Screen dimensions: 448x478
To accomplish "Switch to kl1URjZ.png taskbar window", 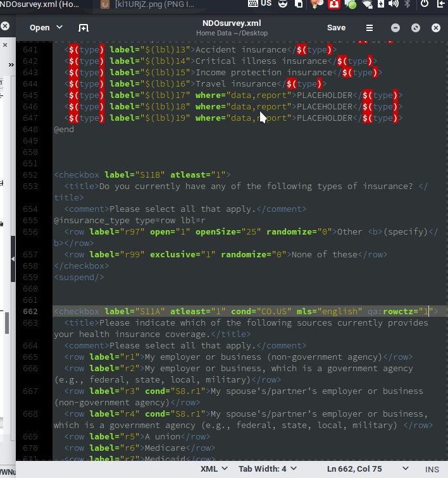I will pyautogui.click(x=149, y=4).
